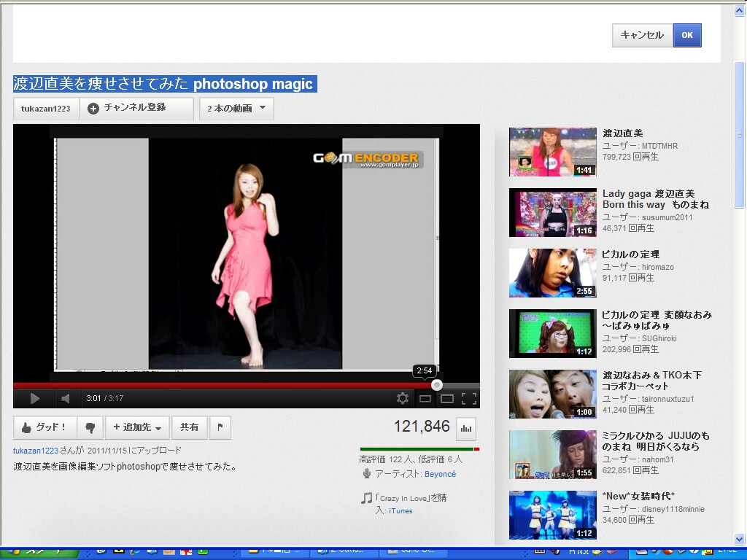Click the time display 3:01 / 3:17
Image resolution: width=747 pixels, height=560 pixels.
(105, 399)
